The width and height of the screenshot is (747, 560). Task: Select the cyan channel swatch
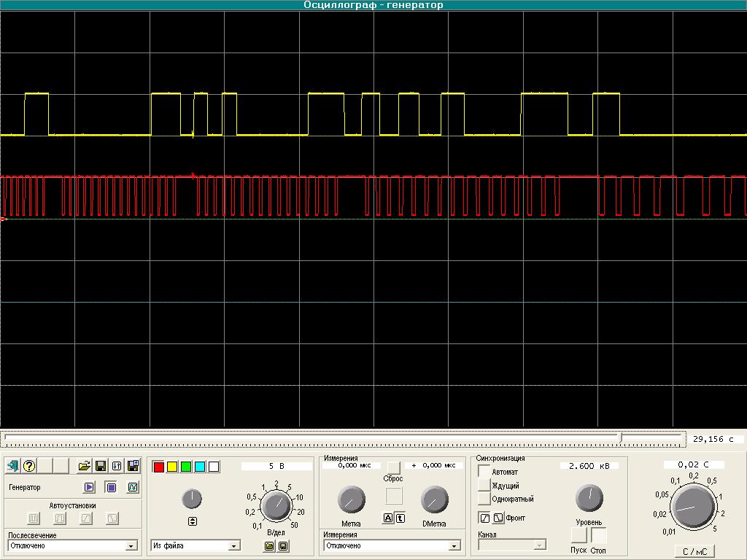click(x=200, y=467)
